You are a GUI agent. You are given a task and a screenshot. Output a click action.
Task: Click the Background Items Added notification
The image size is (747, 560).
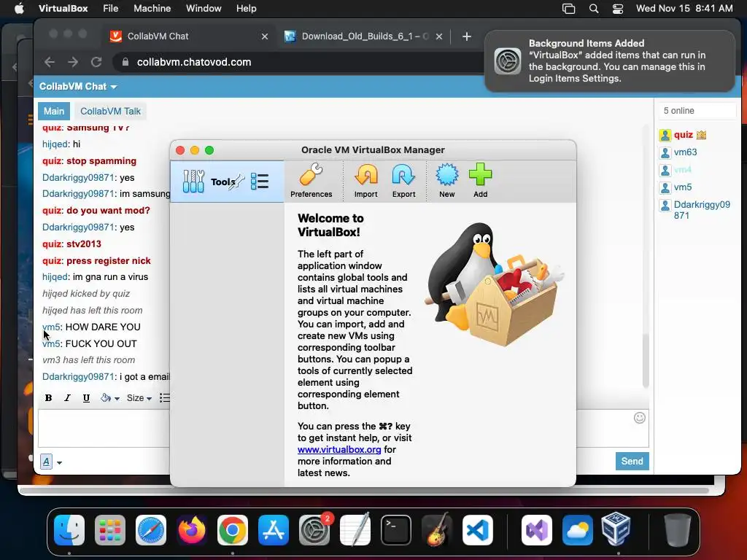click(x=609, y=61)
